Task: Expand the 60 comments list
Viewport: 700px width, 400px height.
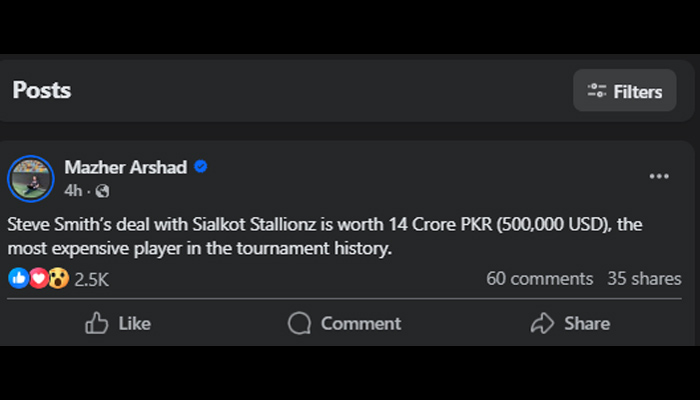Action: [x=539, y=279]
